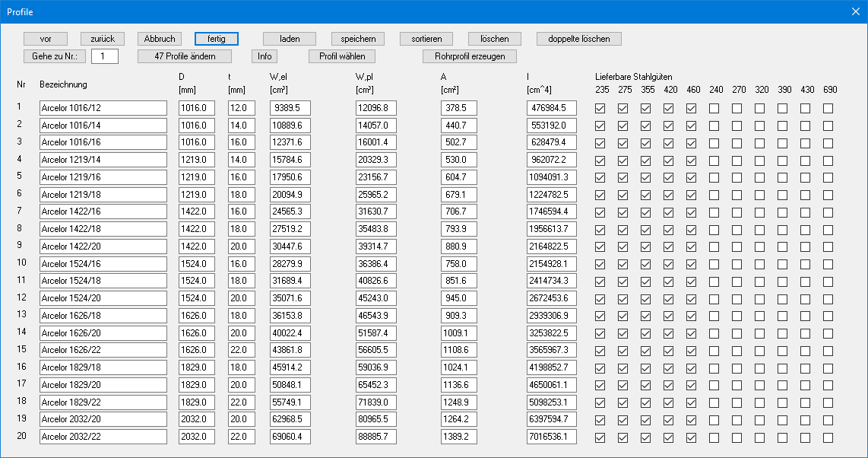Click the 'vor' button
The image size is (868, 458).
(46, 39)
